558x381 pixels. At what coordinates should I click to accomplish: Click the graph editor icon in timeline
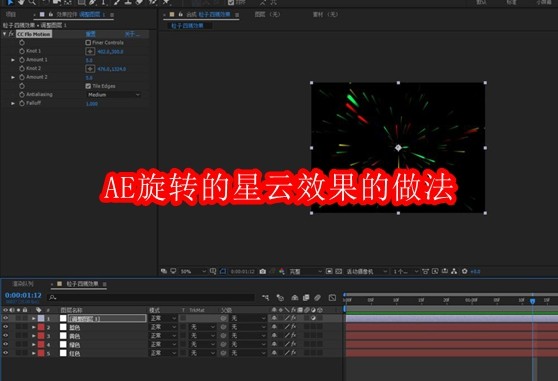[332, 297]
